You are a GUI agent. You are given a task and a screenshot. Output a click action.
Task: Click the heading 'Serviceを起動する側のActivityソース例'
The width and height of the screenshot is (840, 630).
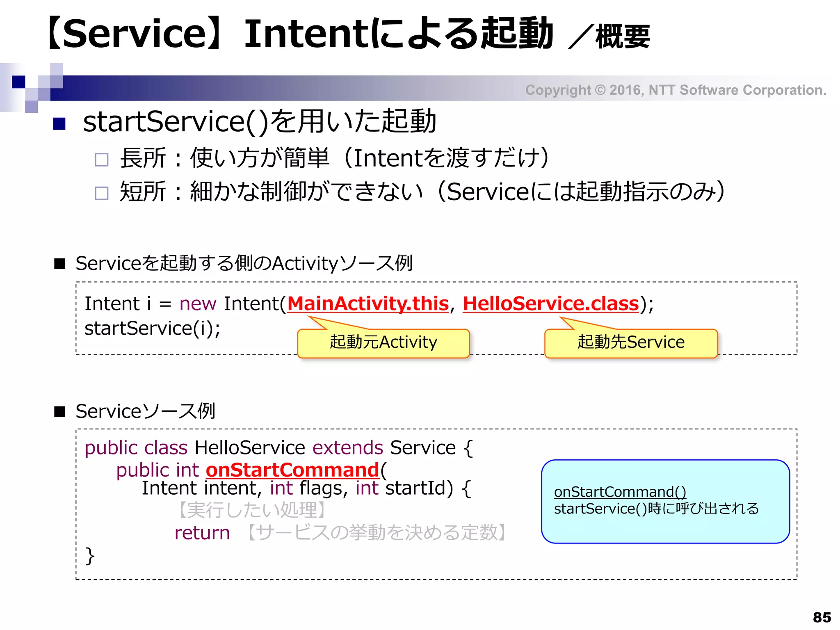[x=244, y=263]
